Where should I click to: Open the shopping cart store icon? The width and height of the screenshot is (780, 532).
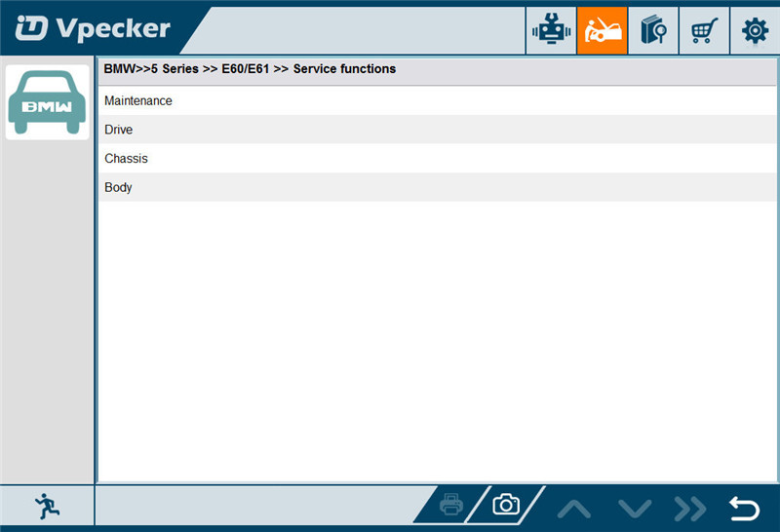(703, 30)
